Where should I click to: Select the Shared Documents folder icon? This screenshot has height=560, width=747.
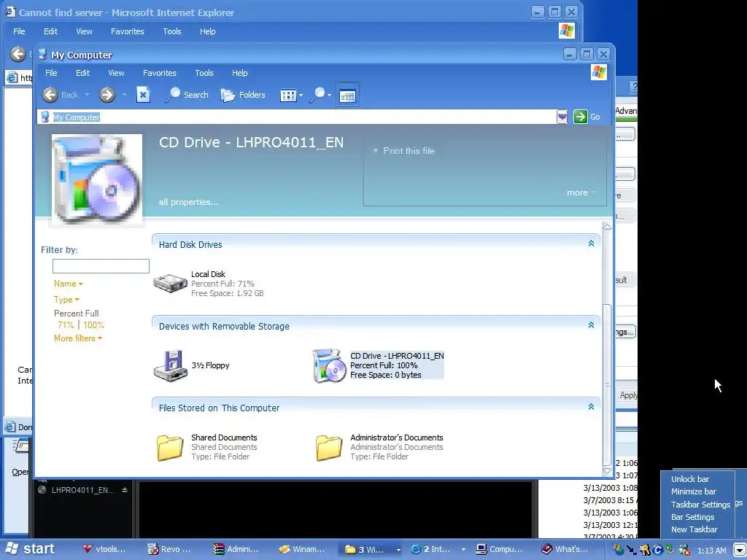point(170,447)
